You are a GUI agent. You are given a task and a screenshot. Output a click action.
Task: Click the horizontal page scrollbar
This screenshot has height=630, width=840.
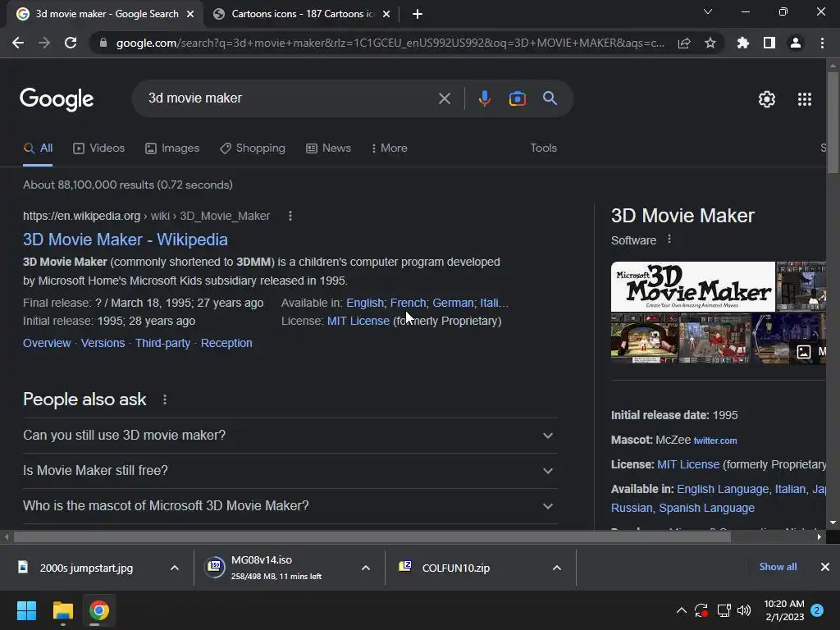tap(372, 536)
